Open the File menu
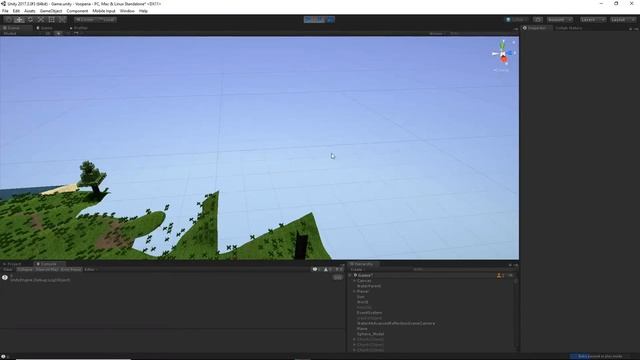Viewport: 640px width, 360px height. click(x=5, y=11)
